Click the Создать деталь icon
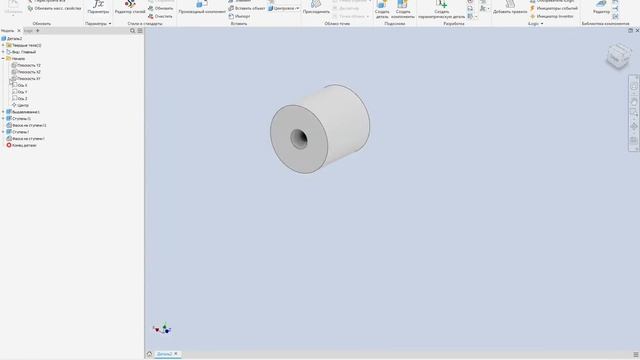This screenshot has width=640, height=360. [382, 9]
